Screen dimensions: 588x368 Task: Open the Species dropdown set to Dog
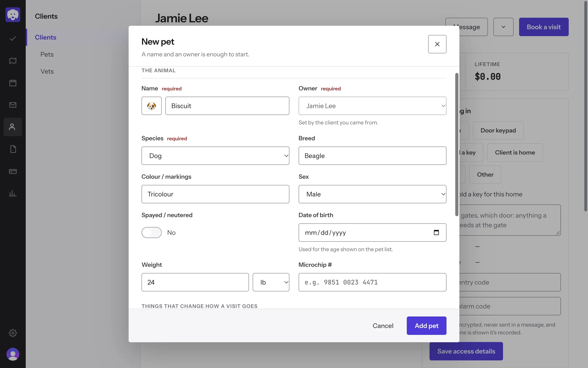pos(215,156)
